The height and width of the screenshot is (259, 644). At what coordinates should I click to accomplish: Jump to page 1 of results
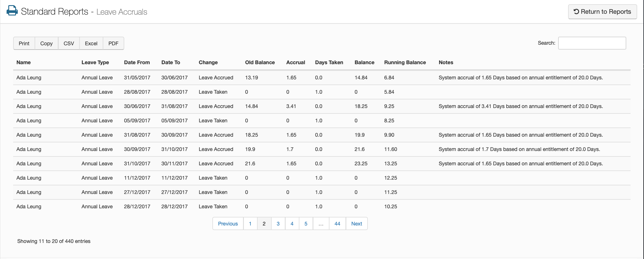(x=250, y=224)
